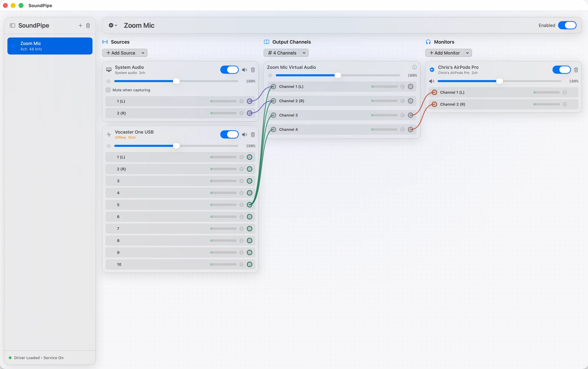Adjust System Audio volume slider
This screenshot has width=588, height=369.
click(x=176, y=81)
